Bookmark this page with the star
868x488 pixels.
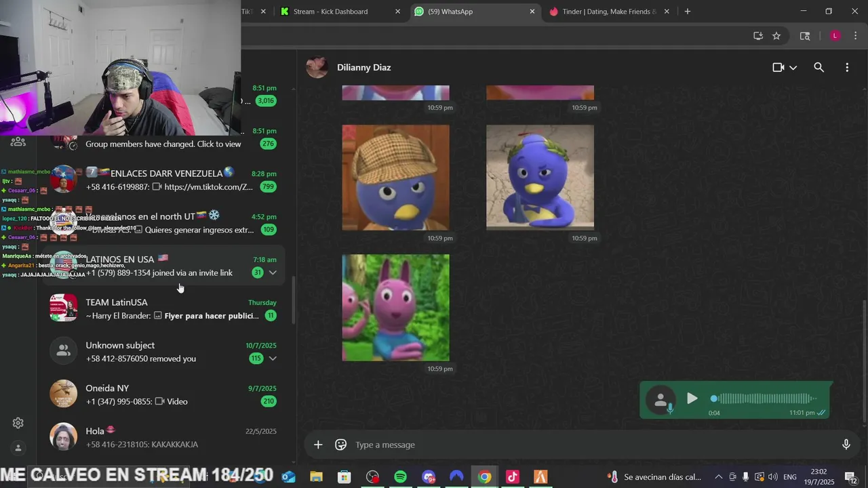(x=776, y=36)
